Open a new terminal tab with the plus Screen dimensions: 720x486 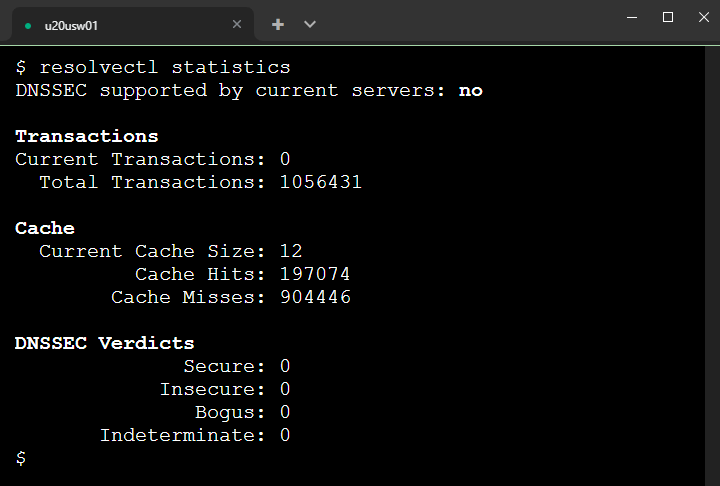point(278,24)
